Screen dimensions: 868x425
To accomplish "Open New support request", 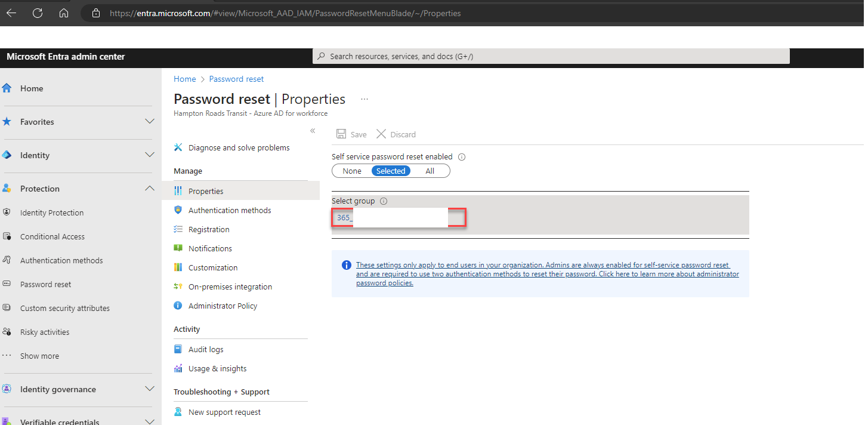I will point(224,412).
